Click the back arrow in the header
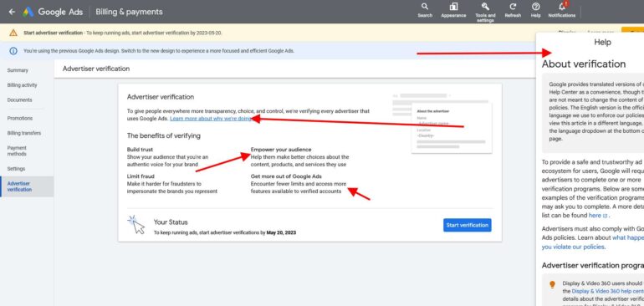Screen dimensions: 644x306 12,12
